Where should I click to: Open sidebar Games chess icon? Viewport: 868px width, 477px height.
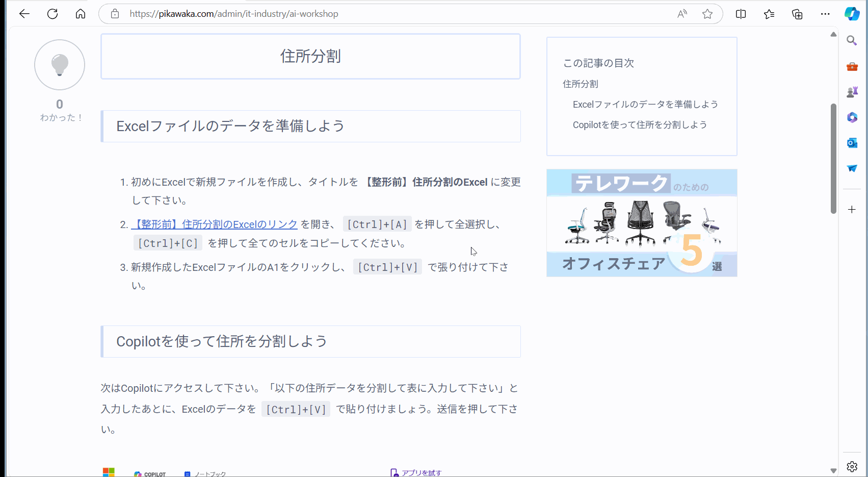852,92
